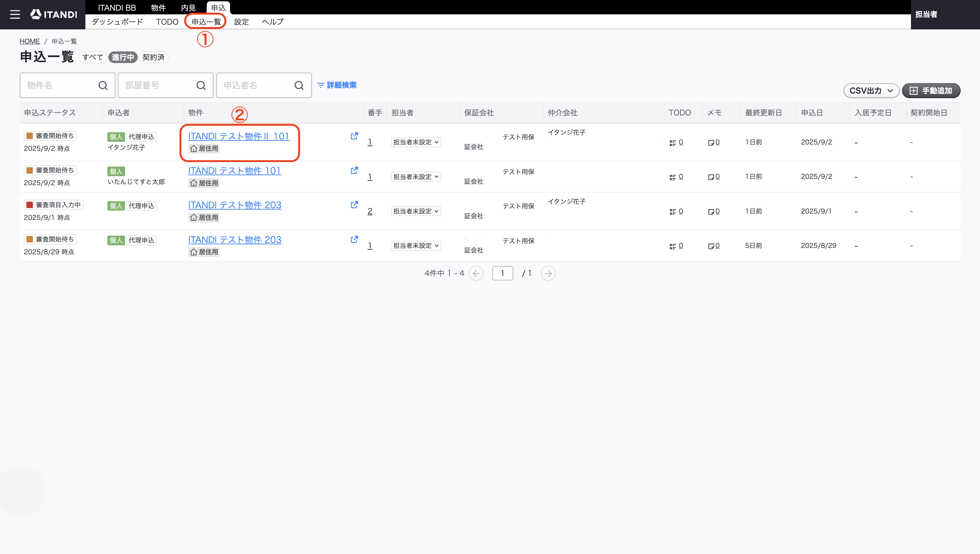The height and width of the screenshot is (554, 980).
Task: Click search icon in 物件名 field
Action: pos(103,85)
